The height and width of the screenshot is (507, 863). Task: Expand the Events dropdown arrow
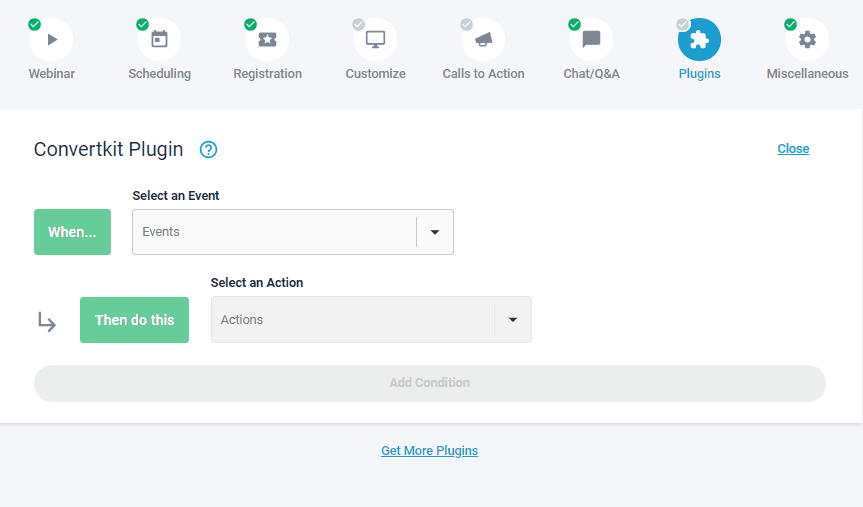tap(435, 232)
